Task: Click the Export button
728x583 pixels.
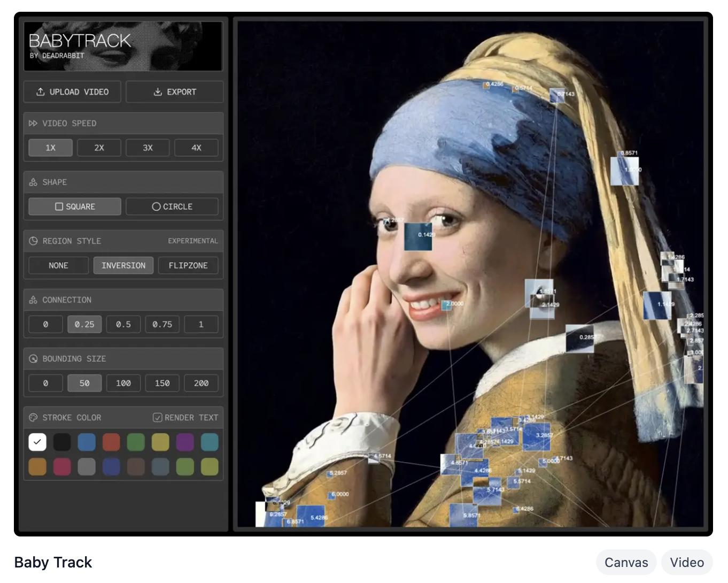Action: tap(175, 92)
